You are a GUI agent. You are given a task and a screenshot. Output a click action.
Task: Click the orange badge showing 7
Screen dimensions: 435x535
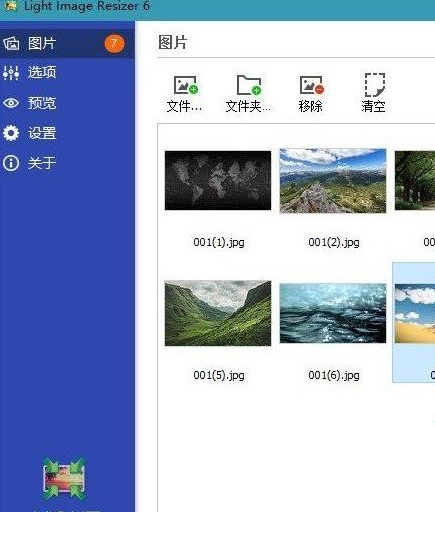[114, 44]
